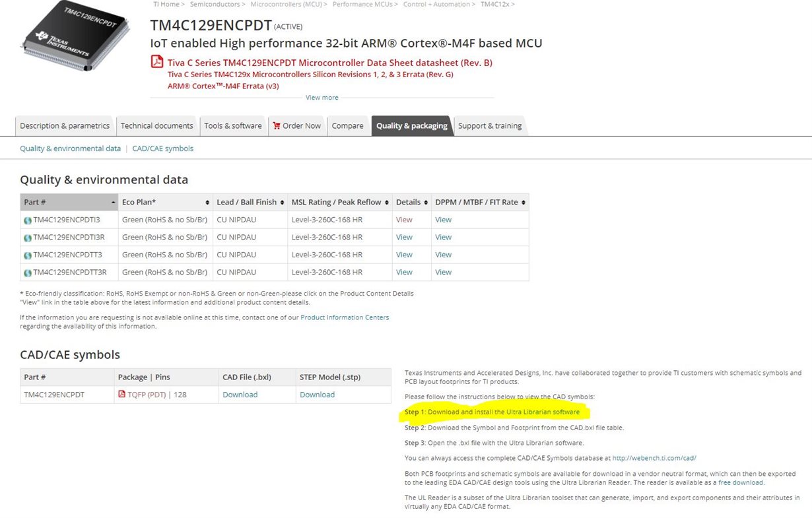Go to TM4C12x breadcrumb
The image size is (812, 518).
click(x=495, y=4)
